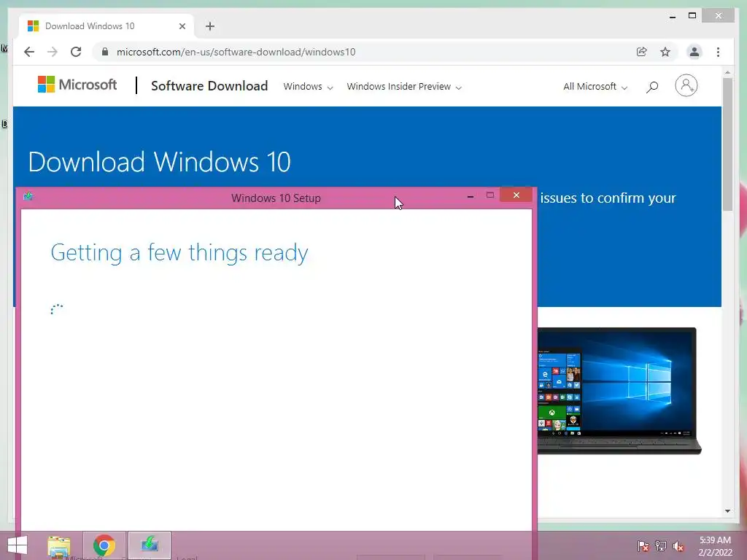Sign in with the account icon
The width and height of the screenshot is (747, 560).
point(686,86)
